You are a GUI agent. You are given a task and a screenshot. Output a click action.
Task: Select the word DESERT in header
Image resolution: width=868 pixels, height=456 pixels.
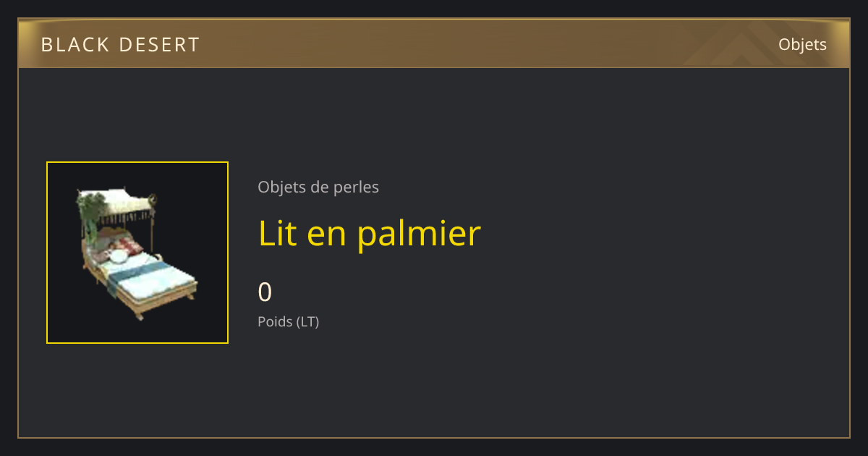click(x=159, y=45)
